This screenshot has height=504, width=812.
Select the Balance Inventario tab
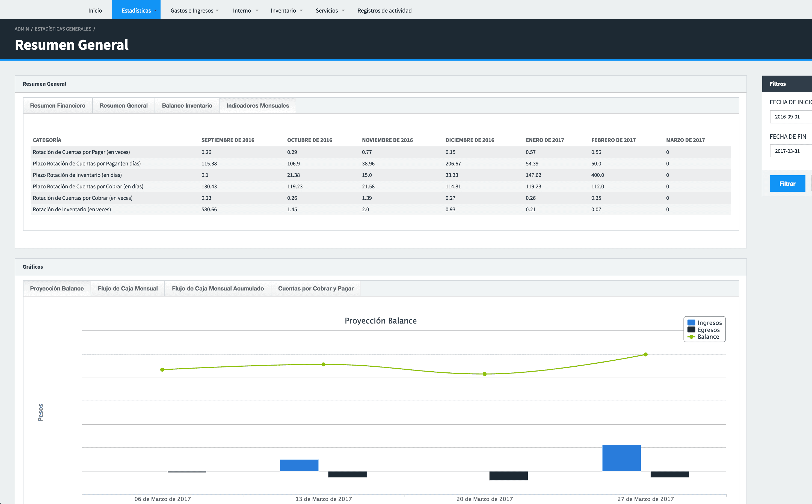click(187, 105)
